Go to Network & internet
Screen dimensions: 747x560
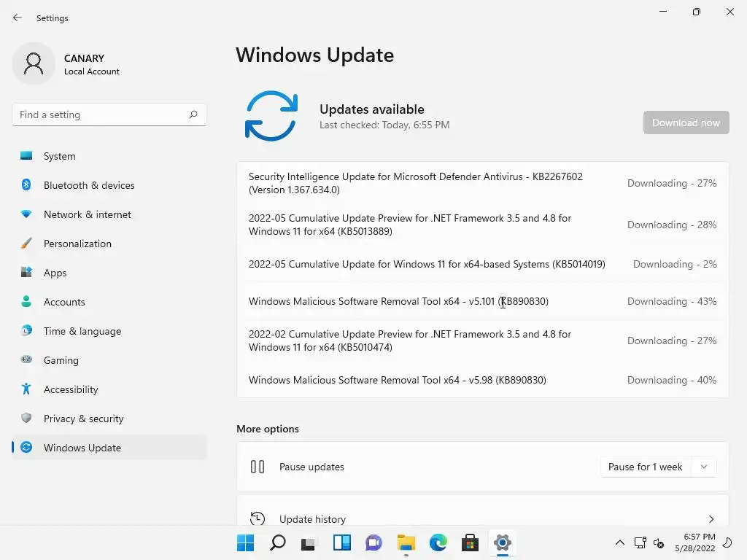coord(109,214)
